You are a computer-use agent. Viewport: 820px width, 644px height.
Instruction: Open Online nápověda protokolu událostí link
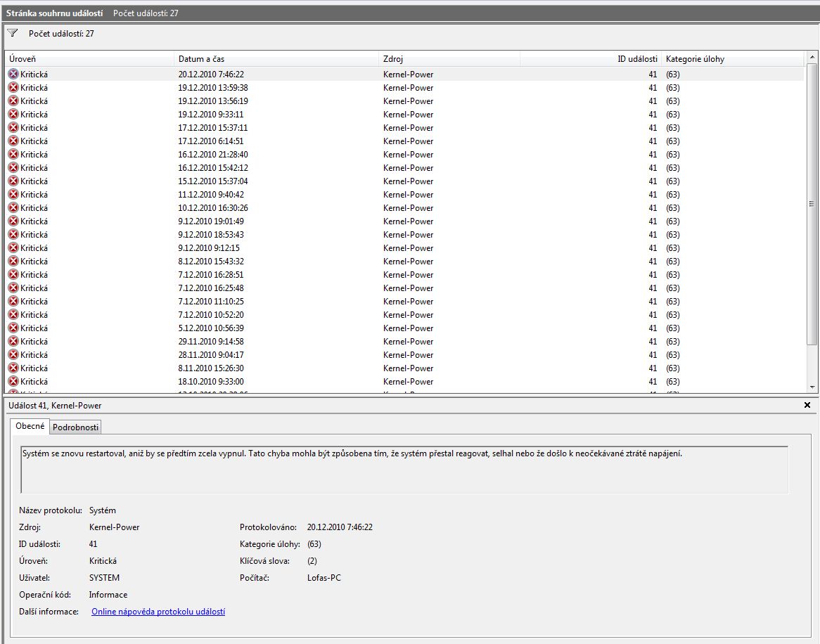(x=158, y=612)
